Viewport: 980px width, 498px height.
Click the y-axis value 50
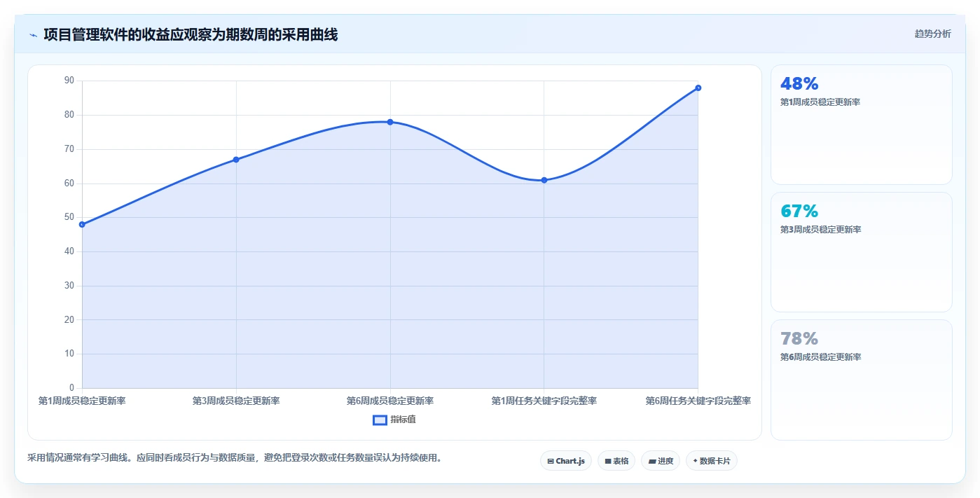pos(69,217)
